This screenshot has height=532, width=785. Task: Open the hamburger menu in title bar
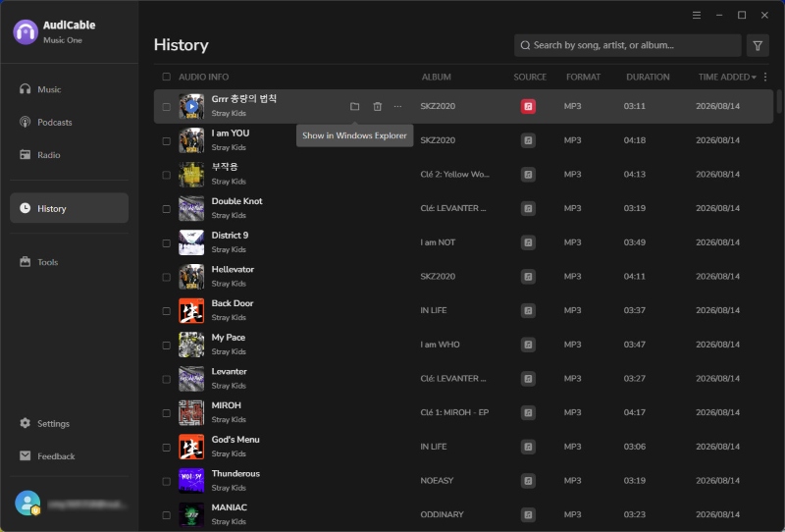(697, 15)
